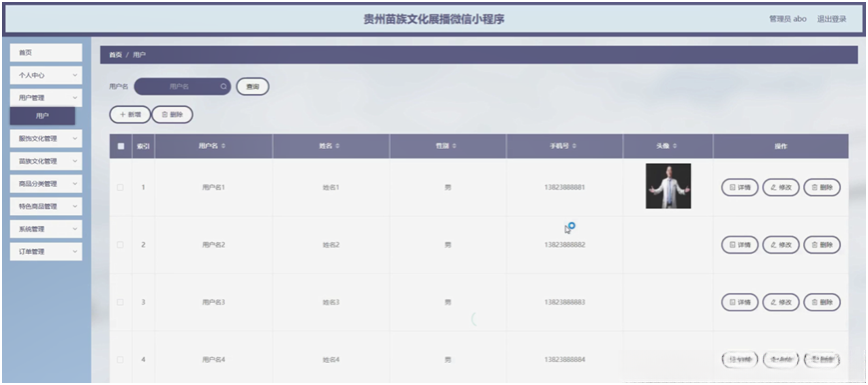
Task: Tick the select-all checkbox in table header
Action: pyautogui.click(x=121, y=146)
